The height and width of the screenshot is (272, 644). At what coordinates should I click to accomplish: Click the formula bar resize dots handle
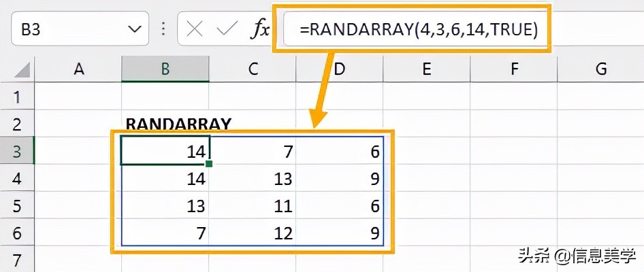pos(163,29)
